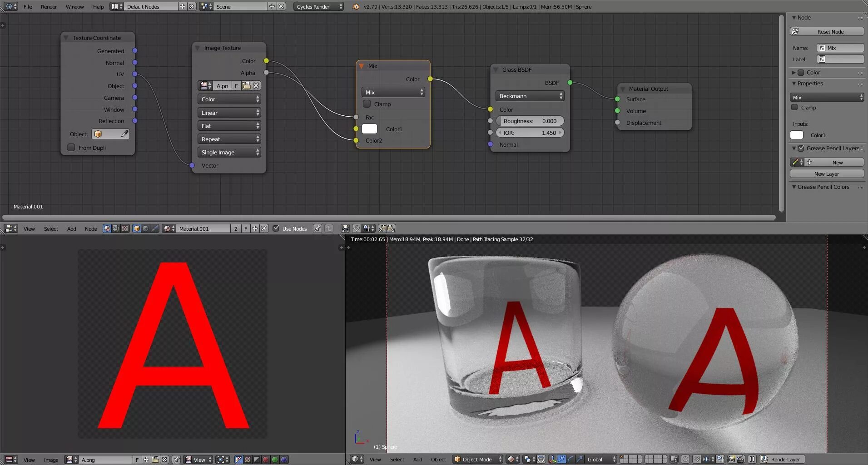Show blue channel in image editor
The image size is (868, 465).
284,460
